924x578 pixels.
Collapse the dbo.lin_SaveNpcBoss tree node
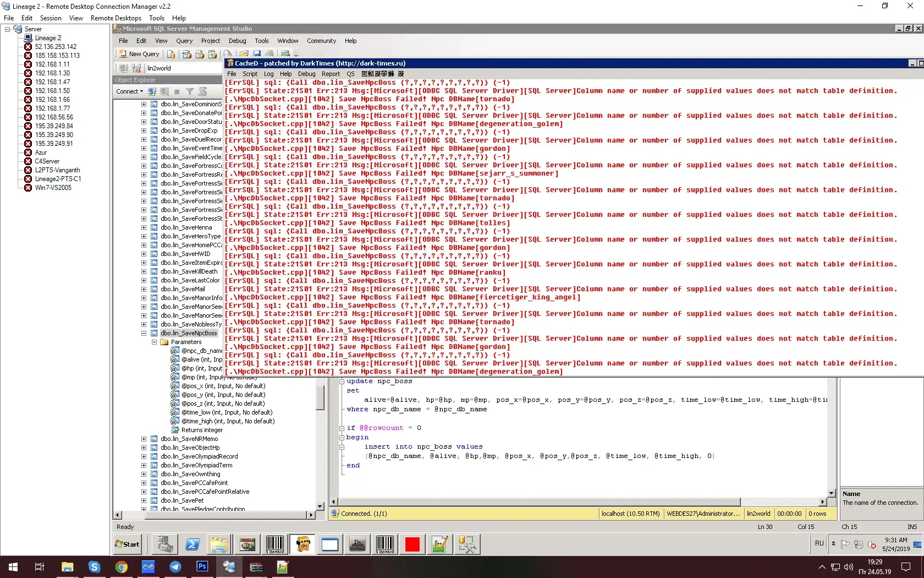coord(144,333)
